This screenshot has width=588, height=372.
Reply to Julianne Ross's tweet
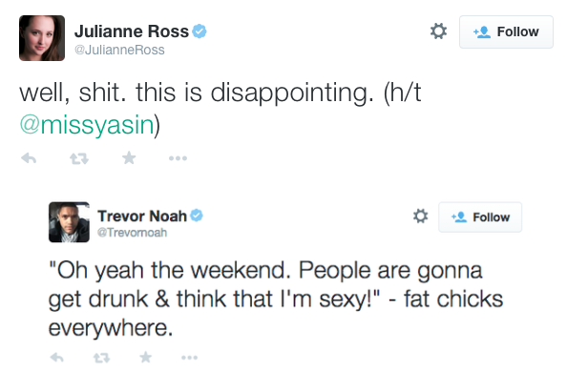tap(29, 158)
